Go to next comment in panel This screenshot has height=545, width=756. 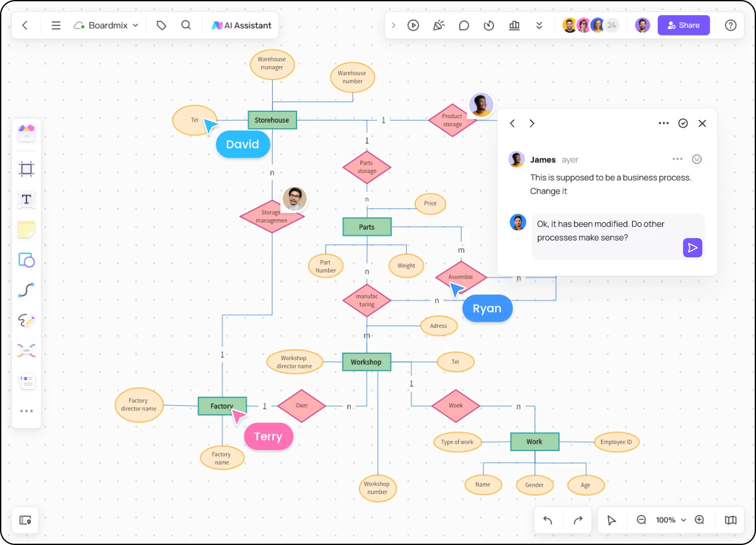pyautogui.click(x=532, y=123)
